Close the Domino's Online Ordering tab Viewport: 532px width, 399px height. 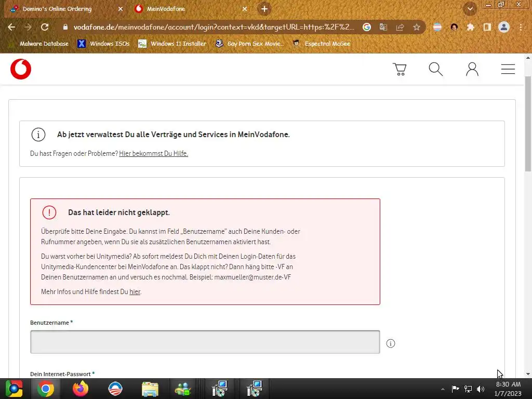click(121, 9)
